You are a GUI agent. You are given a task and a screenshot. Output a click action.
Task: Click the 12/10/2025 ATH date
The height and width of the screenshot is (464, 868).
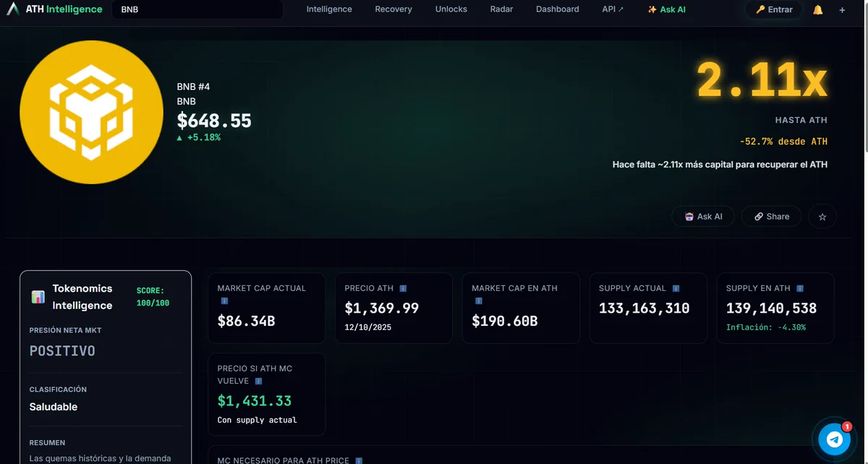coord(368,327)
